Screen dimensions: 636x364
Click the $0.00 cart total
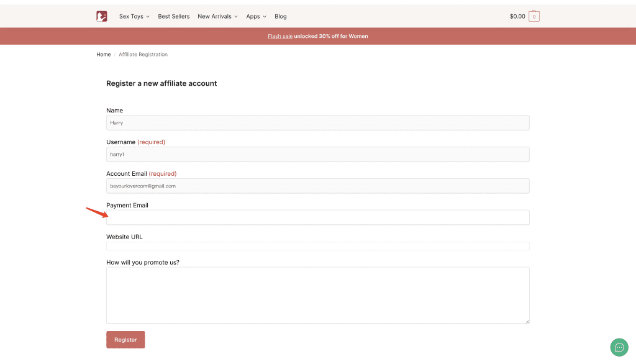(517, 17)
